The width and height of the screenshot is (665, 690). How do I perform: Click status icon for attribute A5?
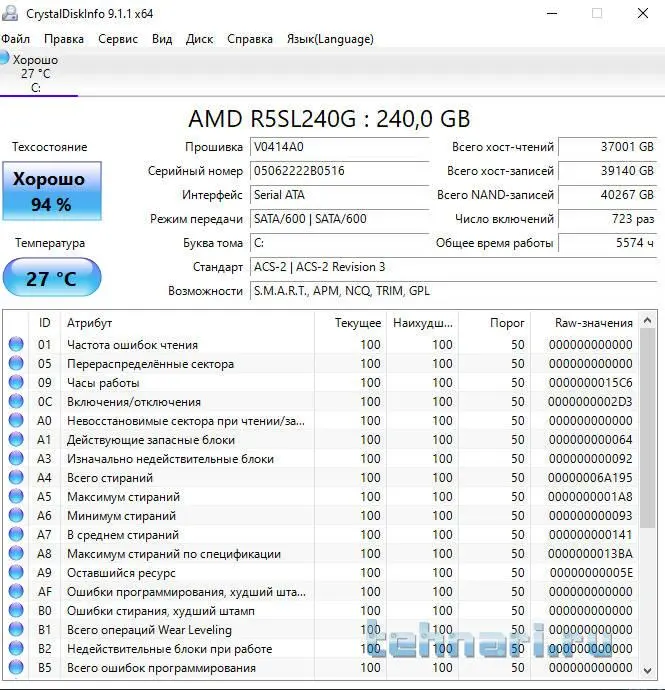16,496
